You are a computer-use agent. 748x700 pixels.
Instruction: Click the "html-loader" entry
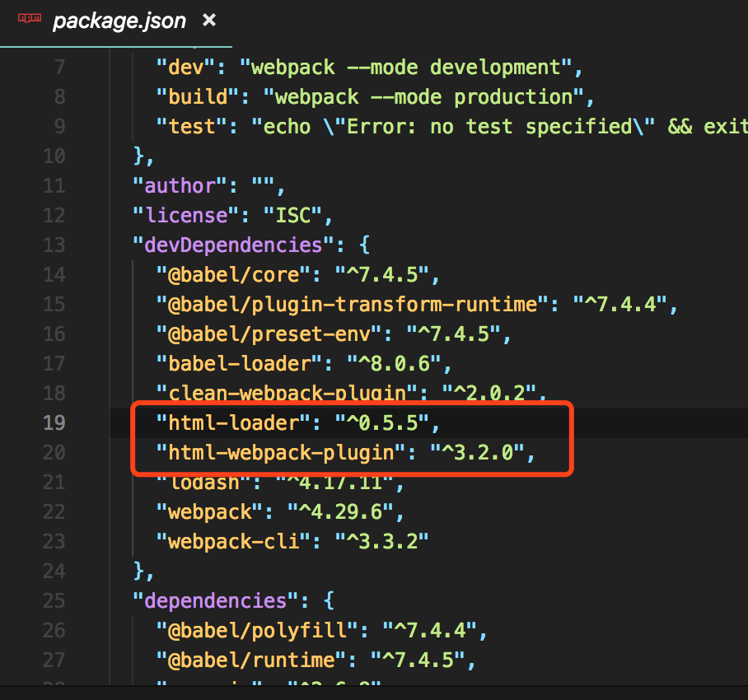234,423
